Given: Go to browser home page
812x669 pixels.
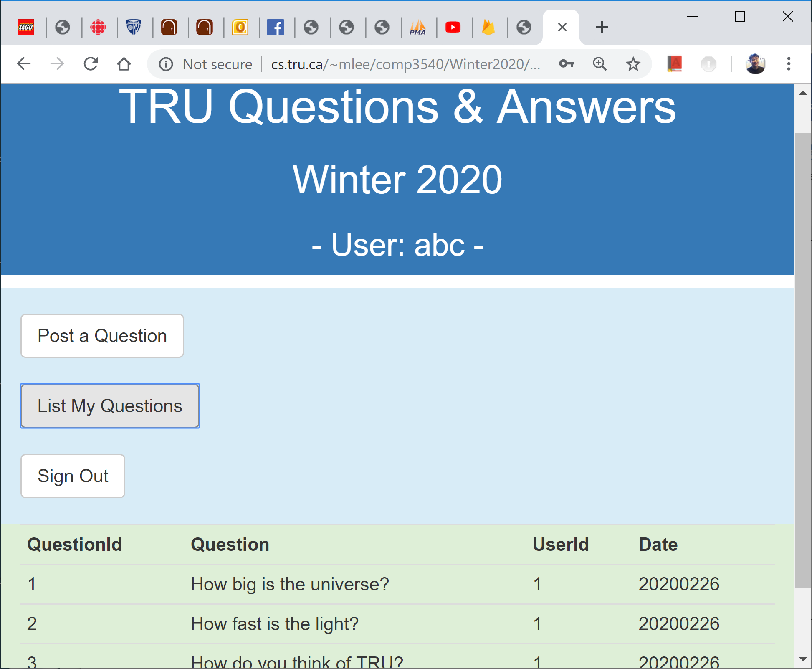Looking at the screenshot, I should click(124, 64).
